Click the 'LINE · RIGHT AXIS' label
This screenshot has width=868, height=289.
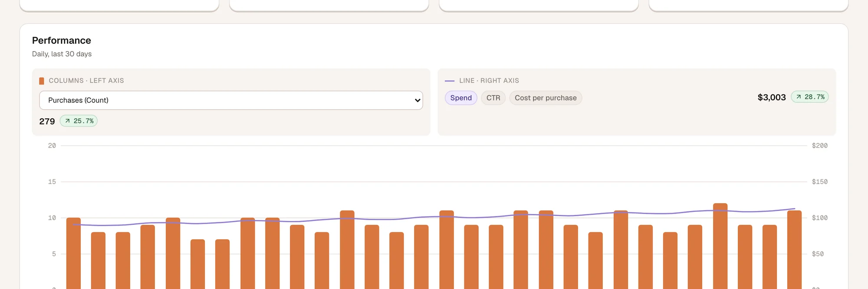pos(489,81)
